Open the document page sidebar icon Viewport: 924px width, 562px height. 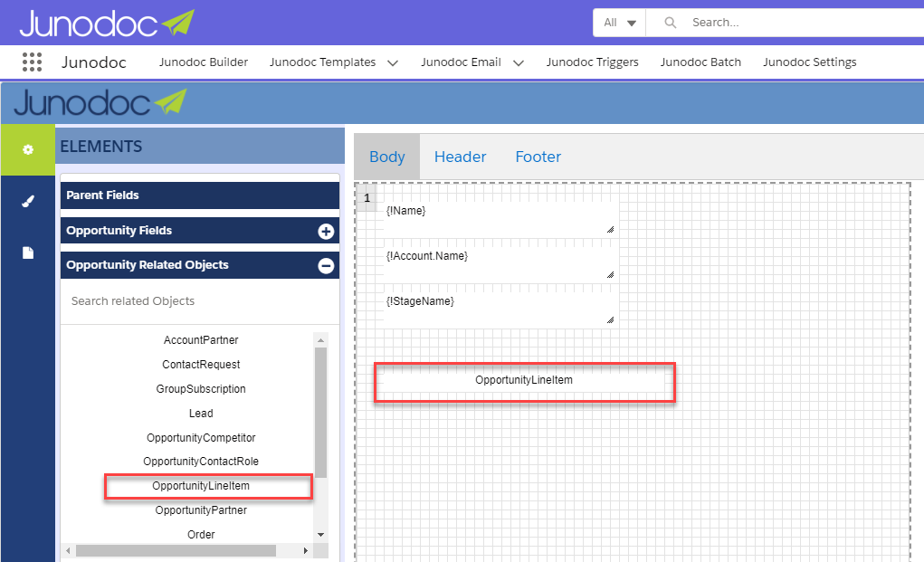28,252
